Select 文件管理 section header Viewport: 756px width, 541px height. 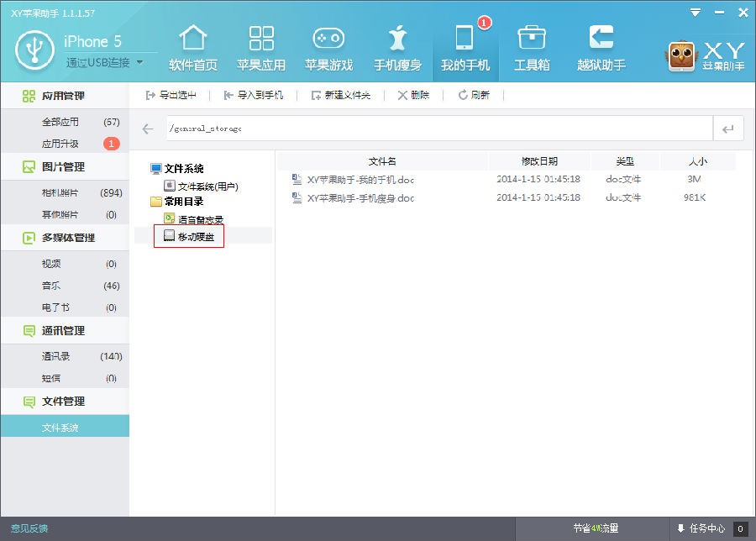[65, 402]
